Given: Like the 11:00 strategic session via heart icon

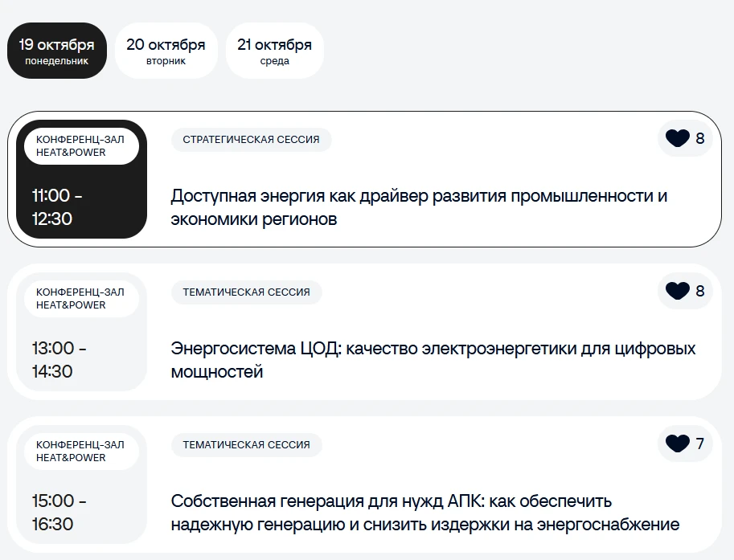Looking at the screenshot, I should (678, 138).
